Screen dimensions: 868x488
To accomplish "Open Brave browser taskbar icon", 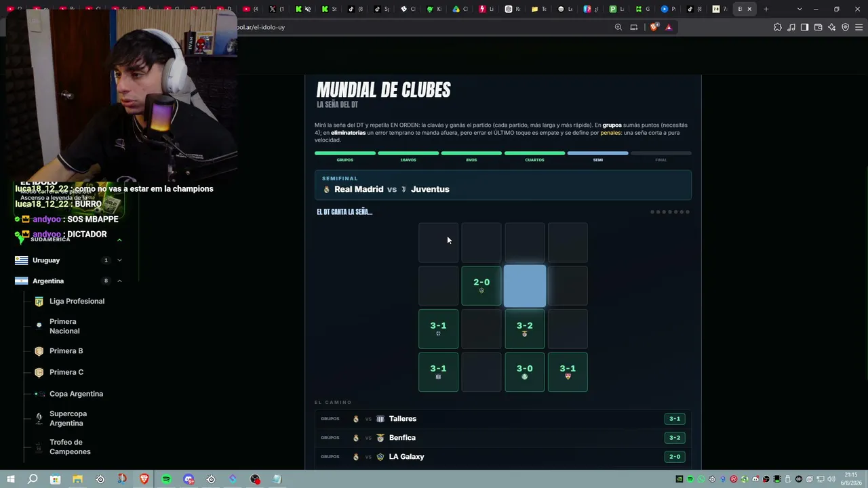I will point(144,479).
